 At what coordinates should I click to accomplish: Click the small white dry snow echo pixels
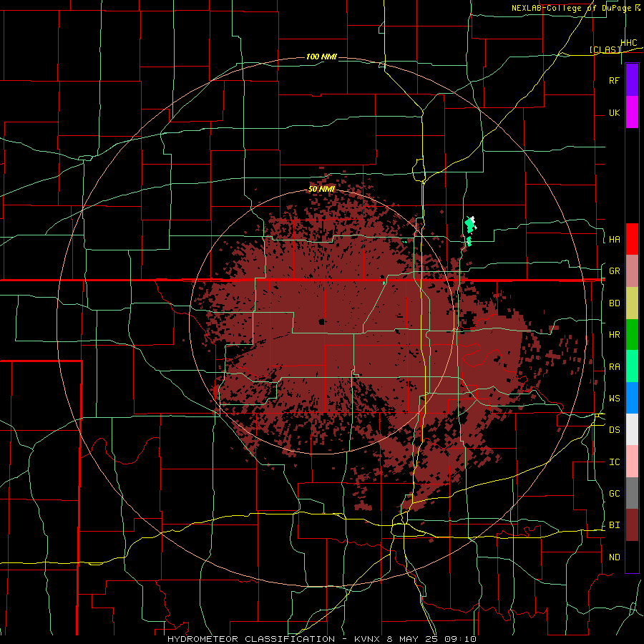pyautogui.click(x=473, y=219)
